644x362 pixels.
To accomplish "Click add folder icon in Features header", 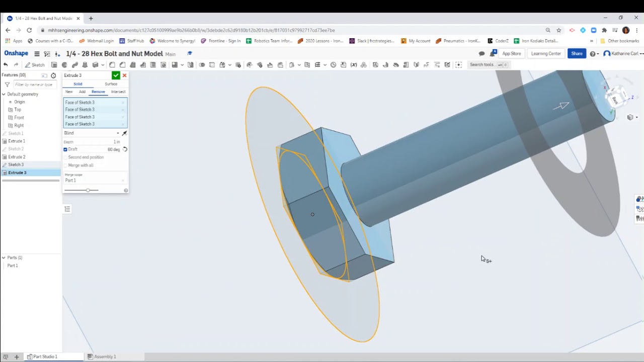I will tap(44, 75).
